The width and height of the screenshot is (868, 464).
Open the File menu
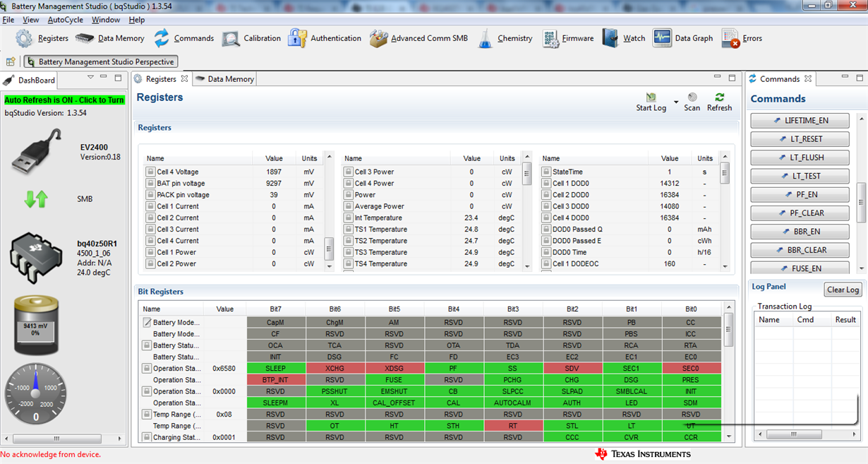point(8,20)
